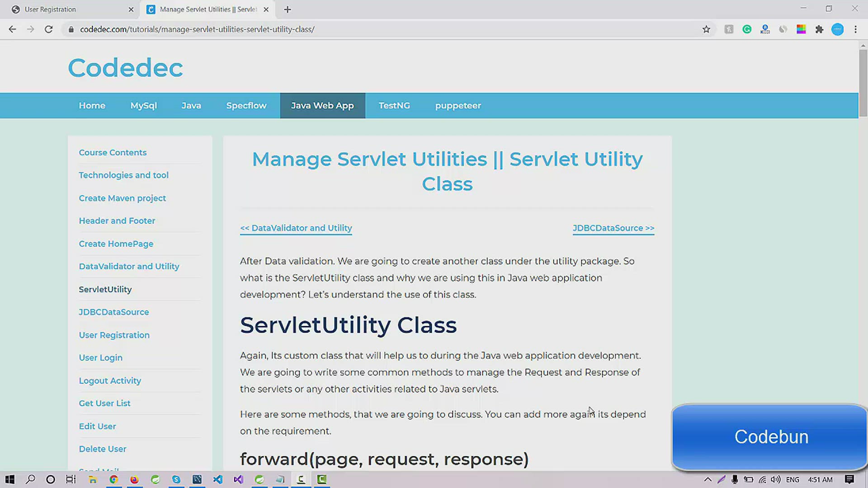Click the browser forward arrow
The height and width of the screenshot is (488, 868).
tap(30, 29)
